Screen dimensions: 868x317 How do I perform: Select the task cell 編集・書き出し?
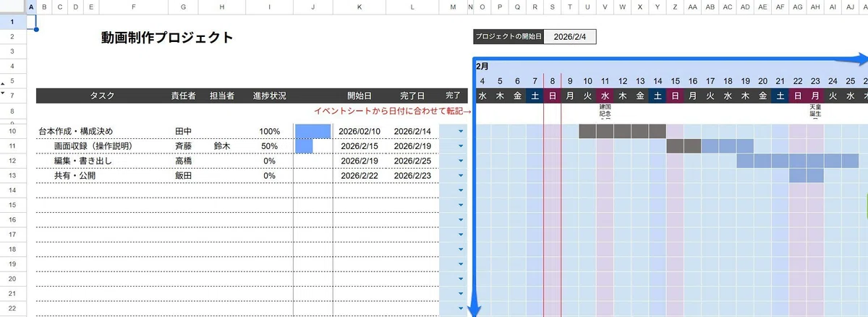[x=83, y=161]
